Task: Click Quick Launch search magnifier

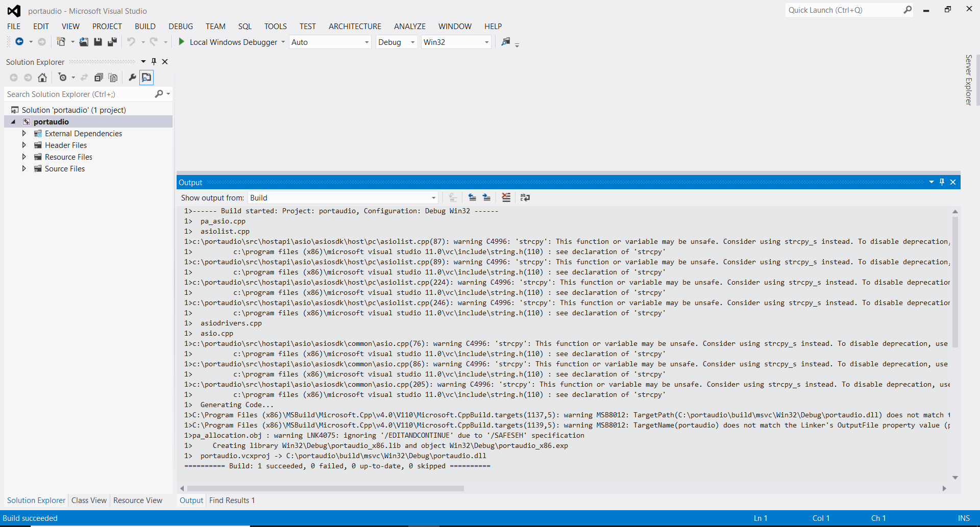Action: (908, 10)
